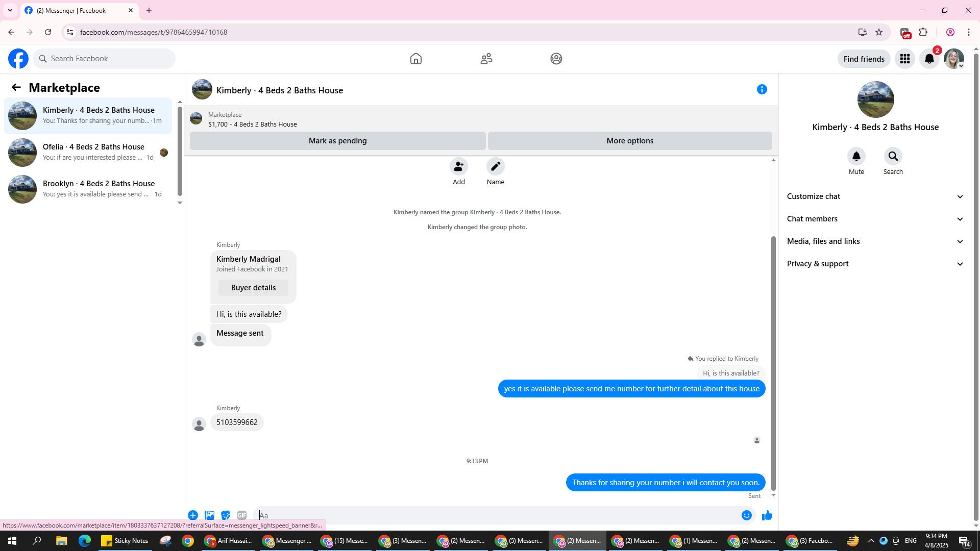Image resolution: width=980 pixels, height=551 pixels.
Task: Click the message input field
Action: [x=495, y=515]
